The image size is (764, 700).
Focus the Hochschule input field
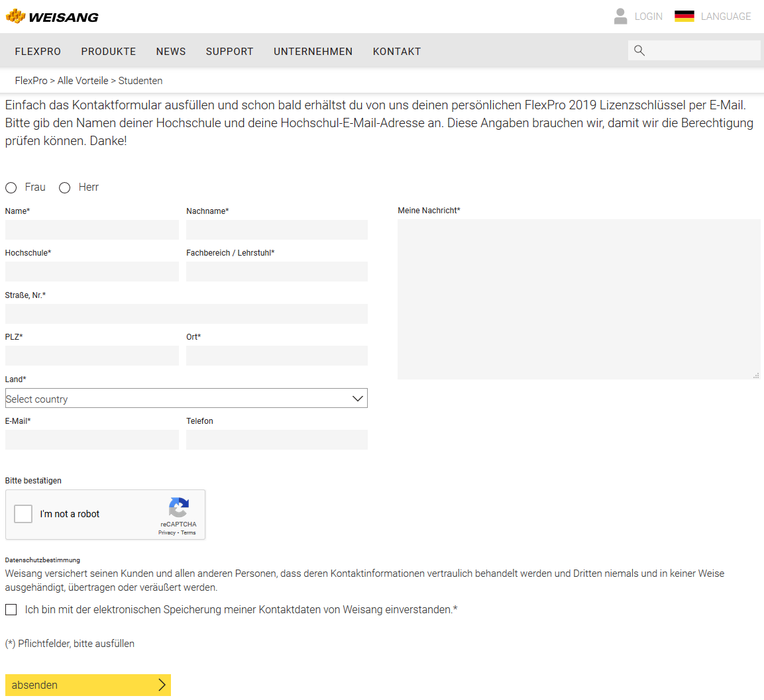[x=91, y=272]
